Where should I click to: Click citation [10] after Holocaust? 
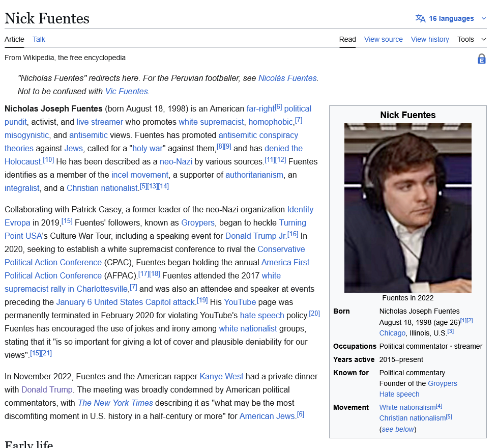48,159
